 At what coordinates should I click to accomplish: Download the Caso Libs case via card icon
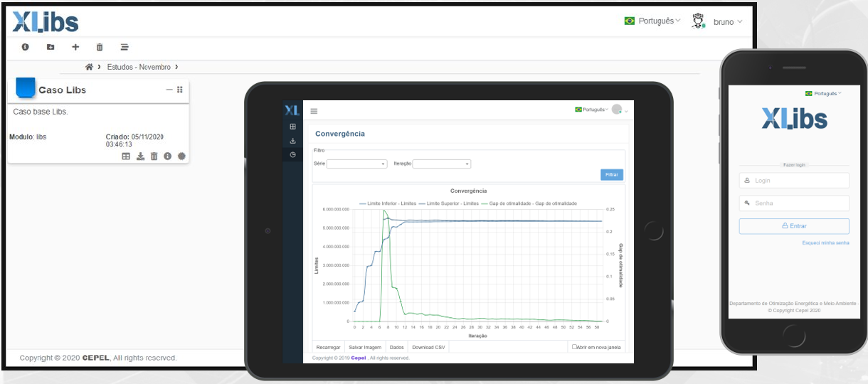coord(140,156)
